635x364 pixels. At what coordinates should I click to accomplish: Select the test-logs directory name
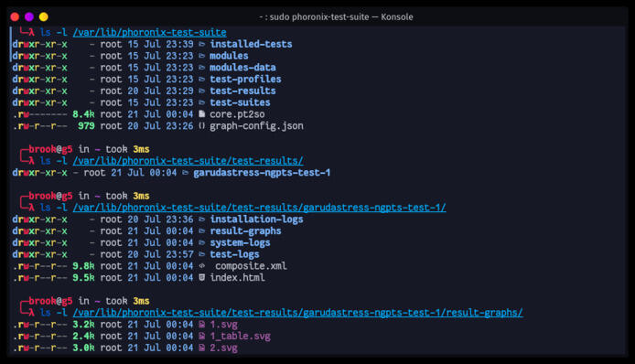pyautogui.click(x=234, y=254)
